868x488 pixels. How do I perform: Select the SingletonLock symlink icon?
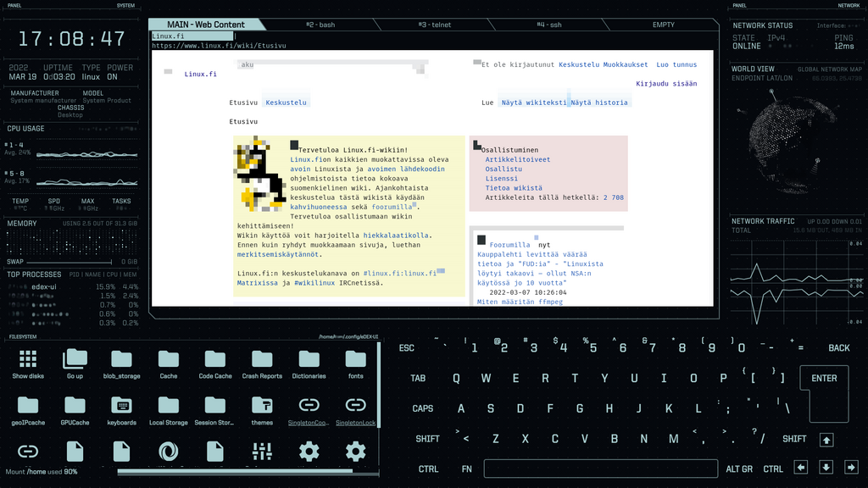click(355, 406)
